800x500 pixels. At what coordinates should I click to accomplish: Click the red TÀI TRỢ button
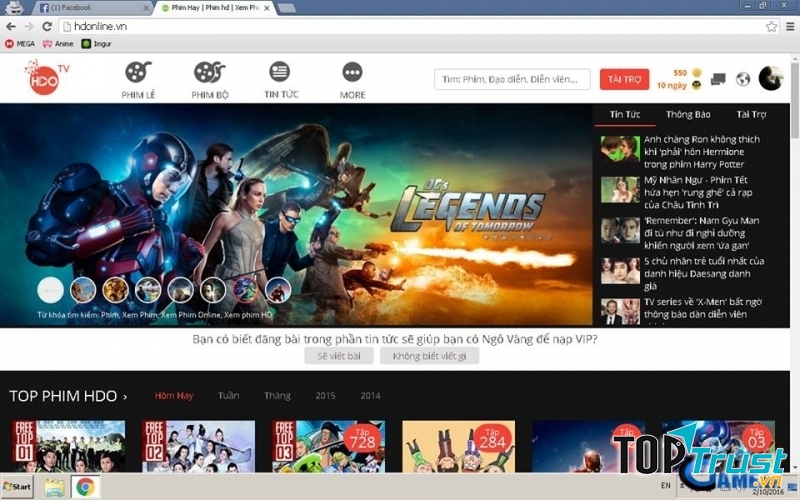624,79
